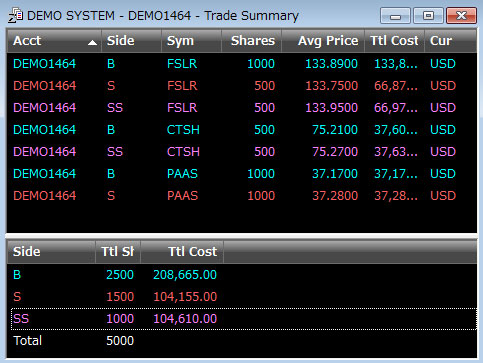This screenshot has height=363, width=483.
Task: Select FSLR in the S (sell) row
Action: [182, 86]
